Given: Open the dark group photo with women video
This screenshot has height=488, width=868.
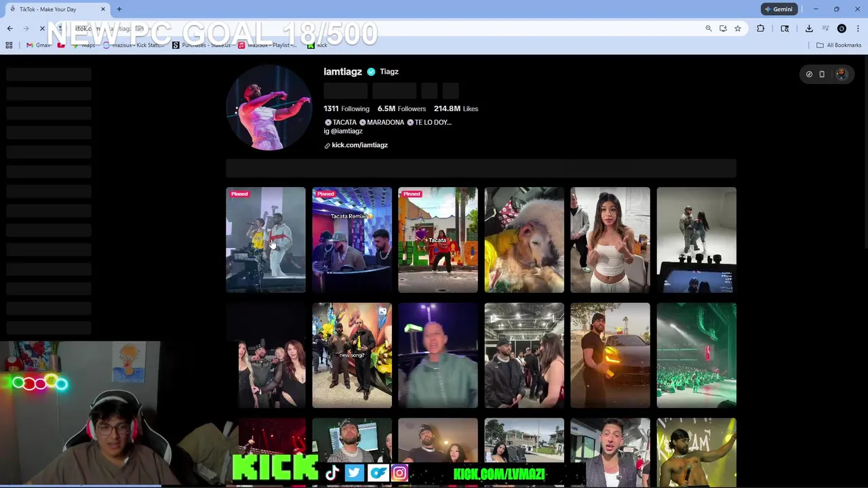Looking at the screenshot, I should [x=266, y=356].
